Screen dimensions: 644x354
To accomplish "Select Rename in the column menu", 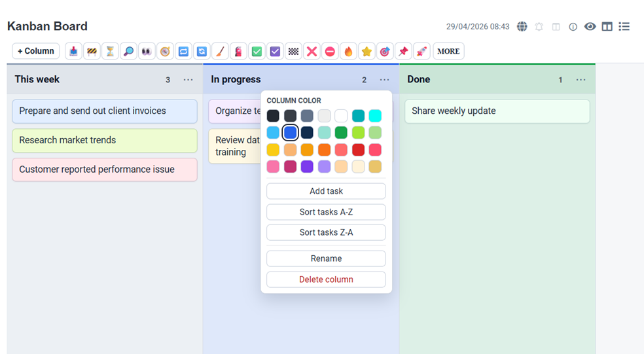I will click(x=326, y=258).
